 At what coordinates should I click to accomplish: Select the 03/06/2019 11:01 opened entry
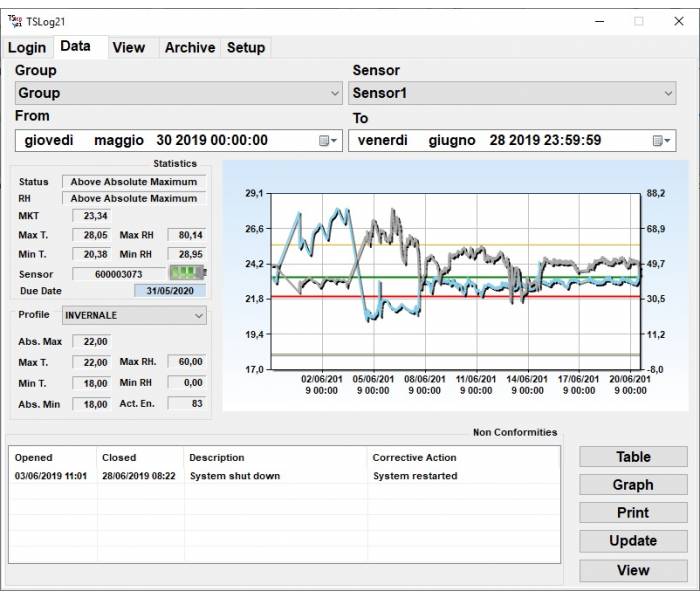coord(51,476)
